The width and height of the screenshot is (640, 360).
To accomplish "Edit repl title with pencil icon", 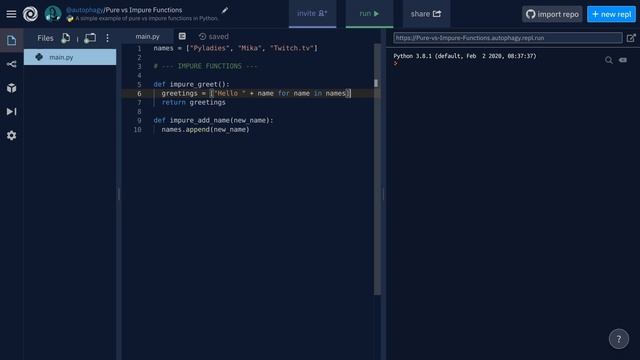I will 225,10.
